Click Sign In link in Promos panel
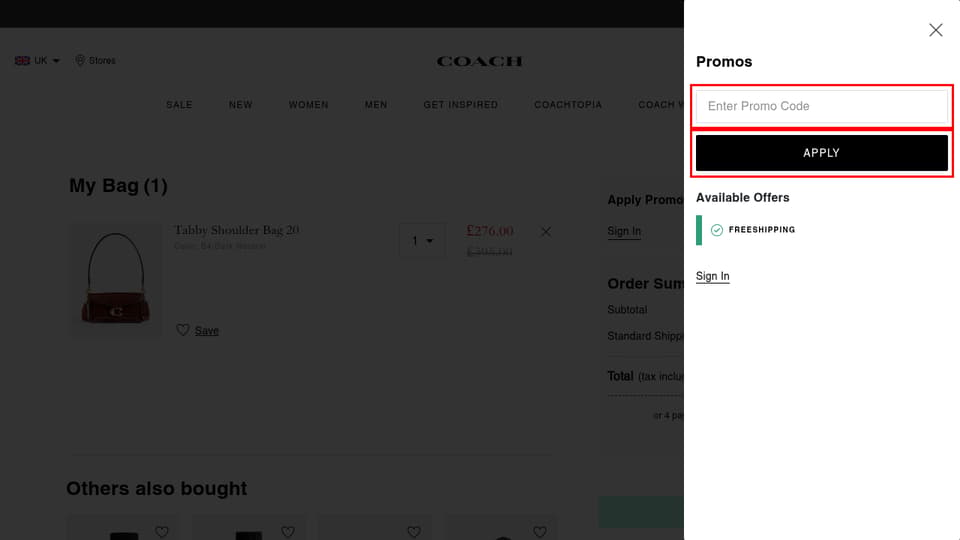960x540 pixels. click(712, 276)
